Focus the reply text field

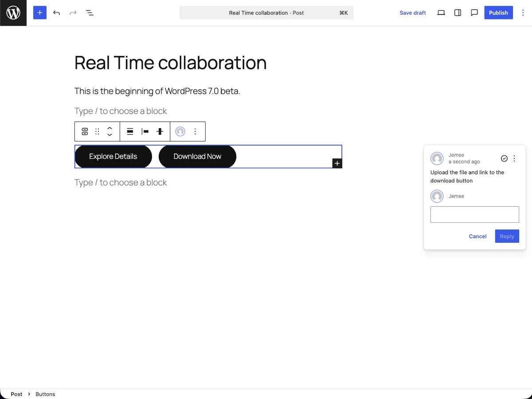point(474,214)
